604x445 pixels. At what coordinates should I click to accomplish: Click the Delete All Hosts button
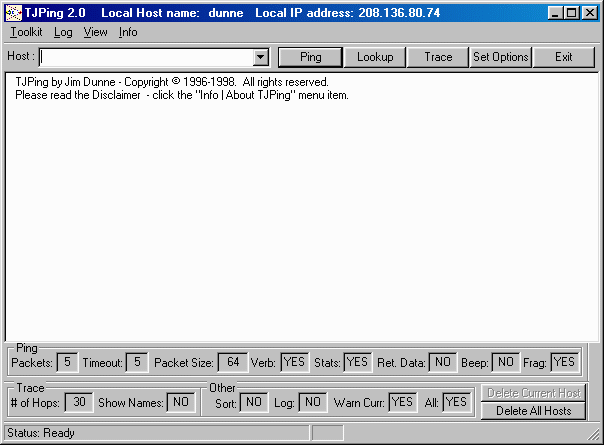tap(534, 411)
